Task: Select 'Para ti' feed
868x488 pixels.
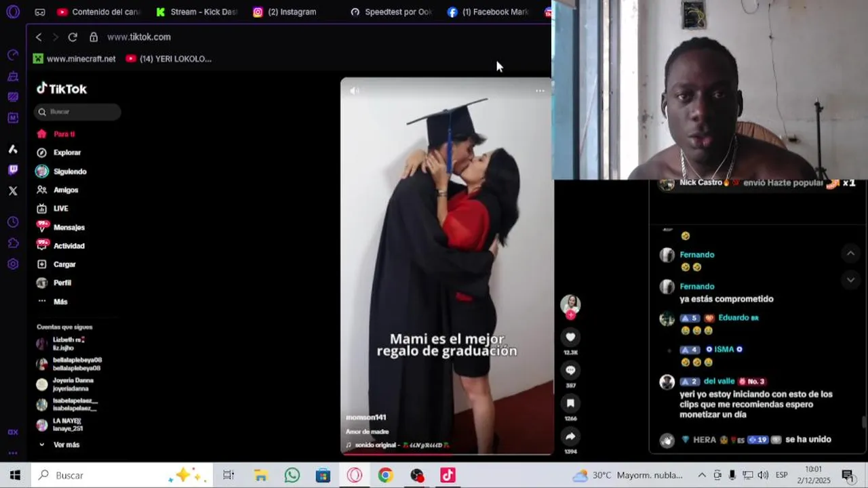Action: (x=56, y=134)
